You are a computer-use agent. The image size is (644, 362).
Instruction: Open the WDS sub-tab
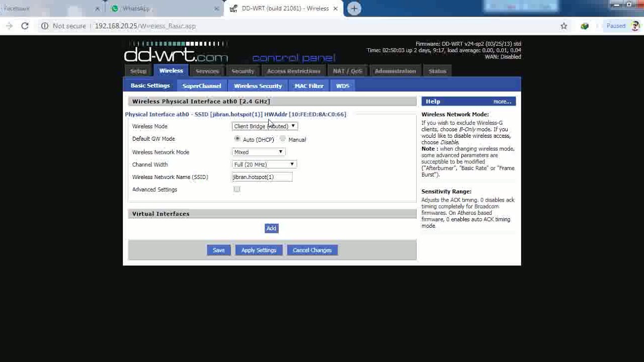tap(343, 86)
